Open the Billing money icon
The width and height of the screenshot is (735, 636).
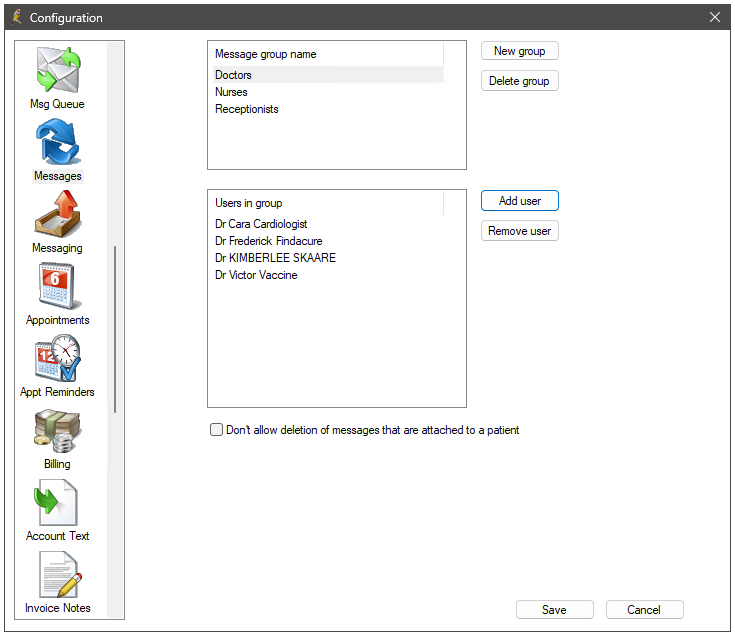57,430
